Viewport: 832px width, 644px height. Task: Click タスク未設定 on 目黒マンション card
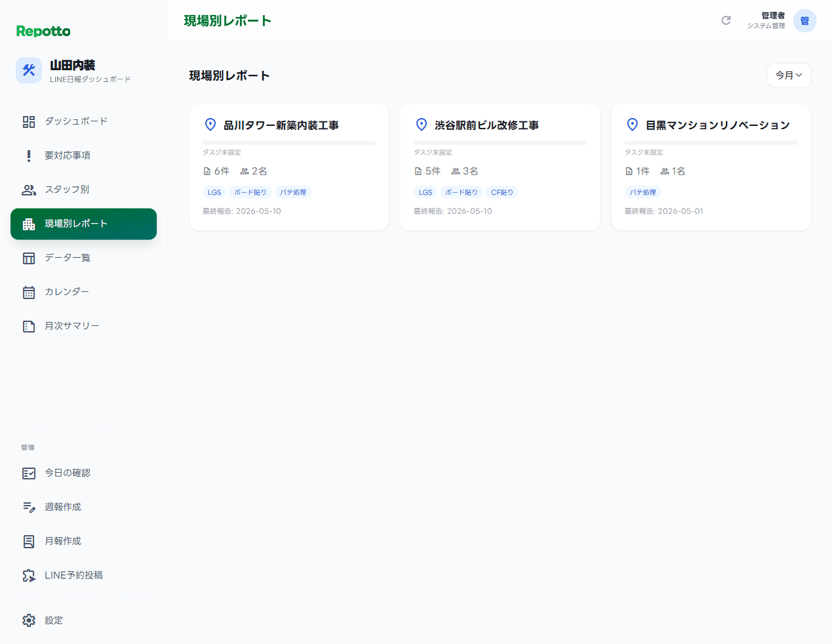coord(644,152)
